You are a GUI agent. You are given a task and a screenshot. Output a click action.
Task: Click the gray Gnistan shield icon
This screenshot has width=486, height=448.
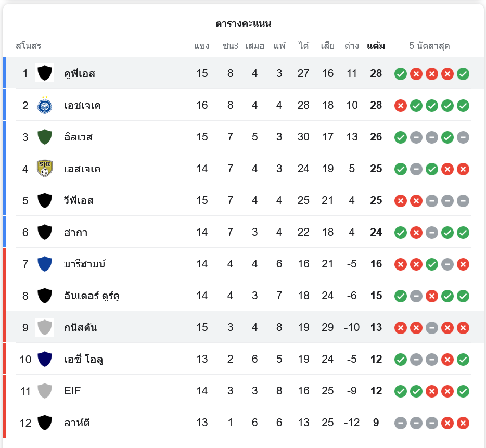tap(45, 327)
